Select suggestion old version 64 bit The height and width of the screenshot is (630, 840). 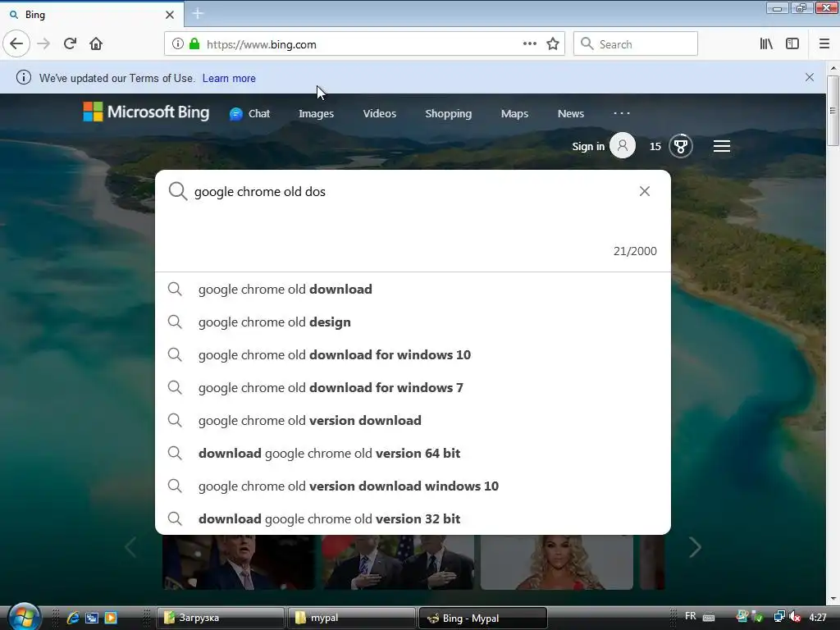[413, 453]
